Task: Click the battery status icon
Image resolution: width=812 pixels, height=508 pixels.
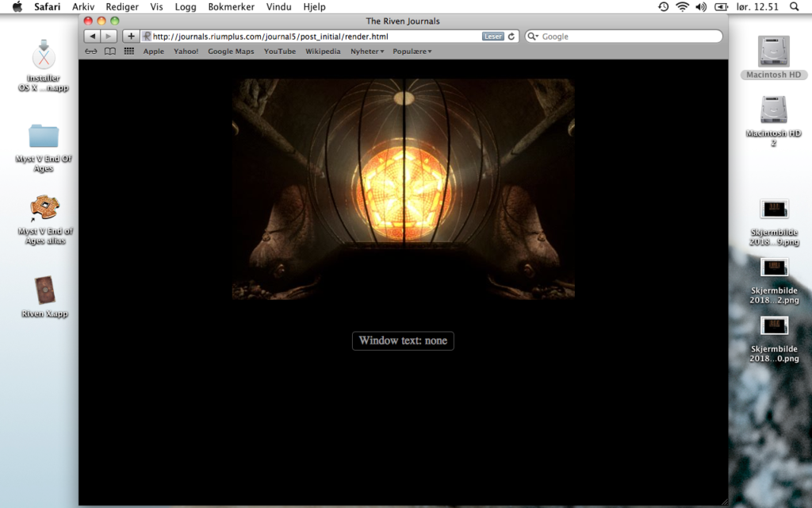Action: pyautogui.click(x=721, y=6)
